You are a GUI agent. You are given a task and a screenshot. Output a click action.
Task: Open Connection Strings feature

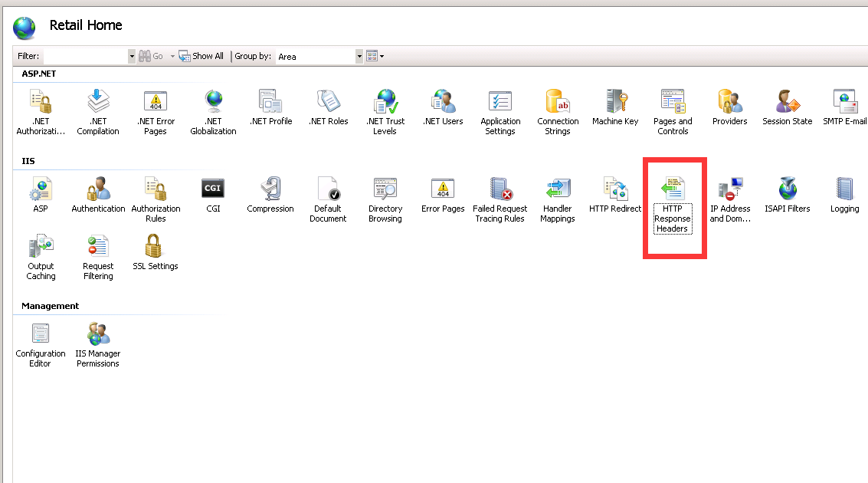click(x=558, y=112)
